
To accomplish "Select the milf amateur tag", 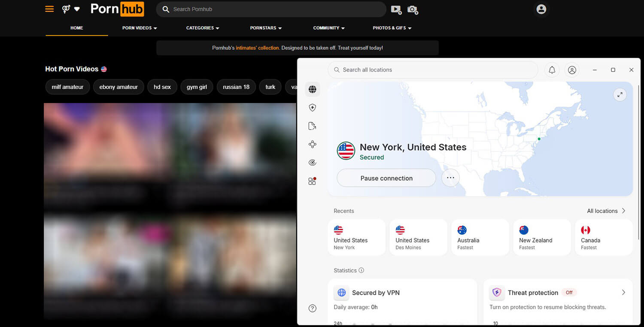I will pos(67,87).
